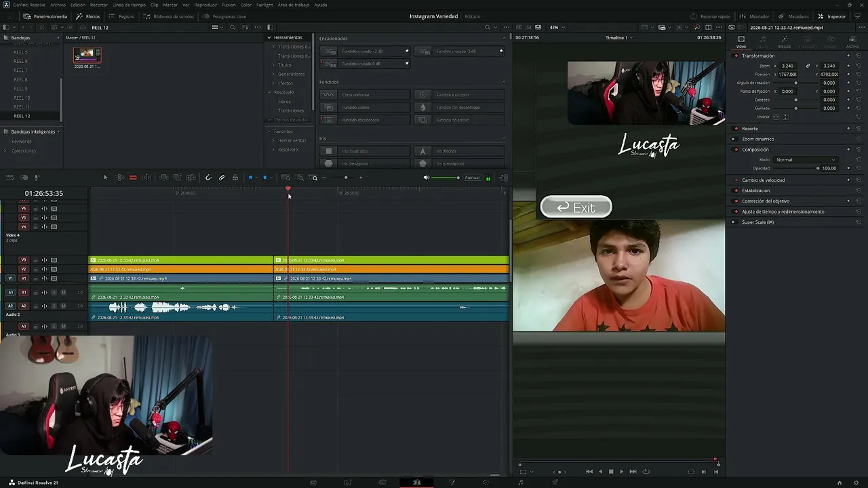Open the Mezclador mixer panel
Image resolution: width=868 pixels, height=488 pixels.
[x=755, y=16]
